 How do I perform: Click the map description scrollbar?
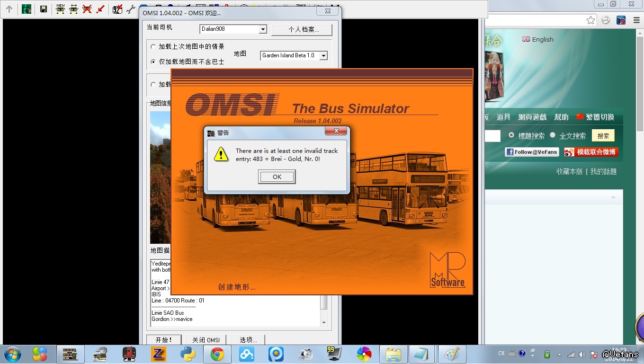[x=324, y=302]
